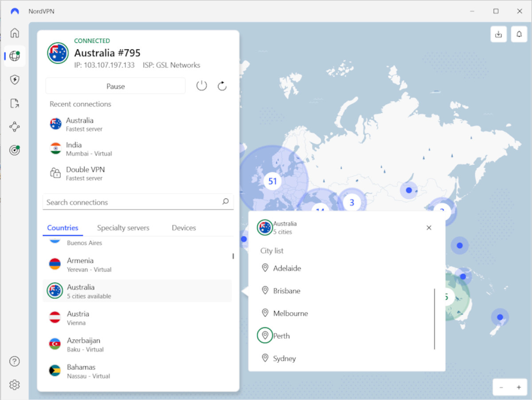
Task: Open the Settings gear icon
Action: click(15, 384)
